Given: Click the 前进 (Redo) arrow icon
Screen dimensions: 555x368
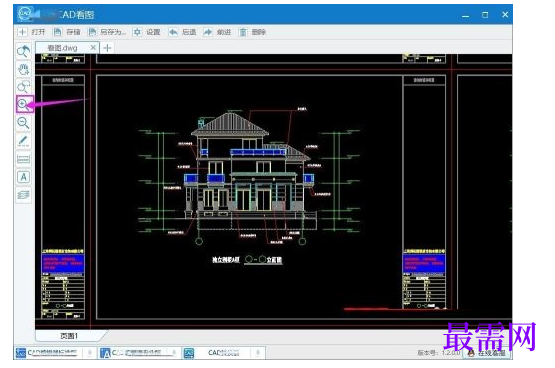Looking at the screenshot, I should (x=208, y=32).
